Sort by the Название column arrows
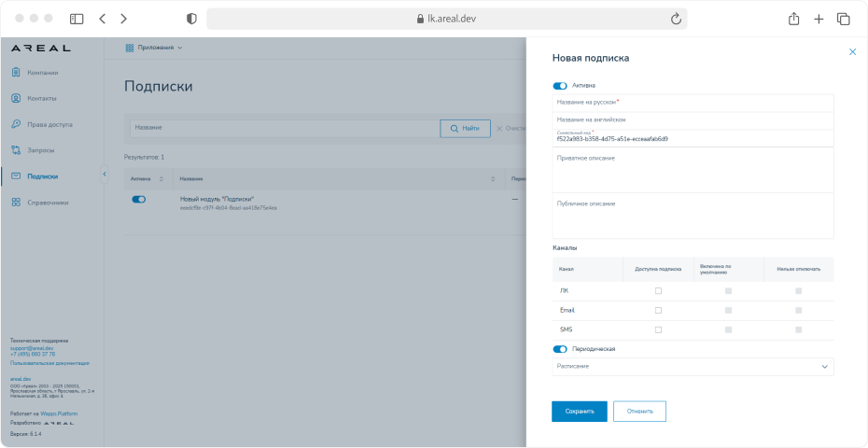 point(493,179)
